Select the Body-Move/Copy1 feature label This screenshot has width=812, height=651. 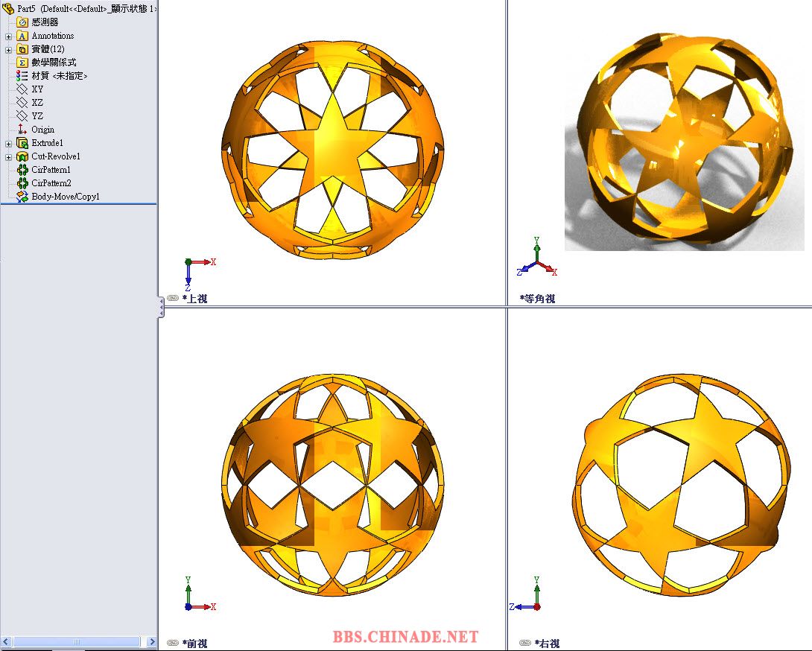pos(66,197)
